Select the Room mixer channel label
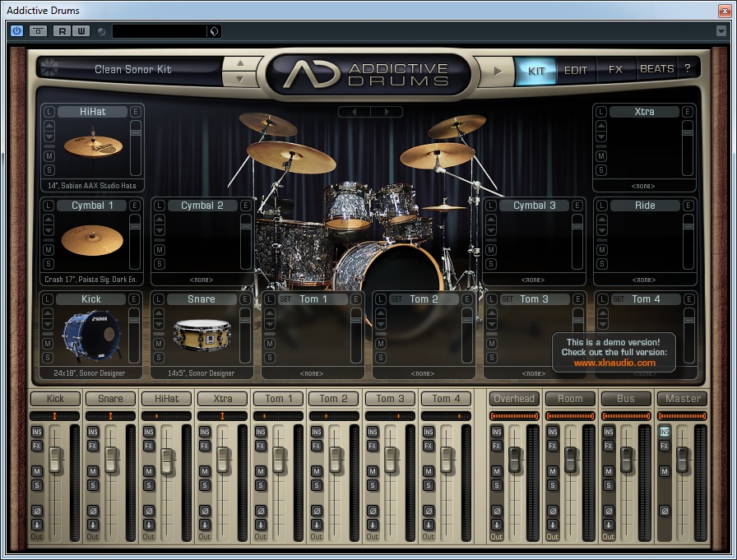 (x=570, y=399)
